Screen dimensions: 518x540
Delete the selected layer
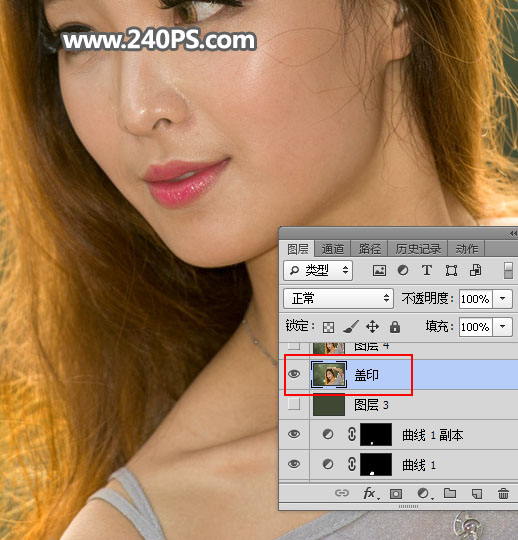(x=503, y=494)
